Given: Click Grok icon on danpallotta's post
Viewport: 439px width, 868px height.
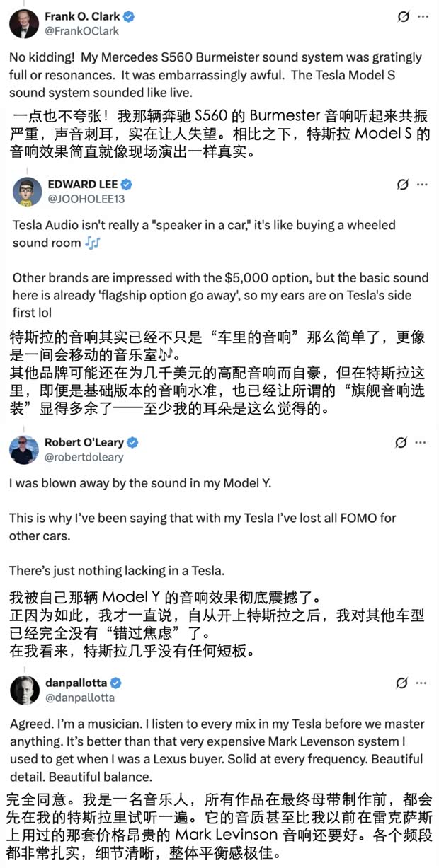Looking at the screenshot, I should [401, 683].
